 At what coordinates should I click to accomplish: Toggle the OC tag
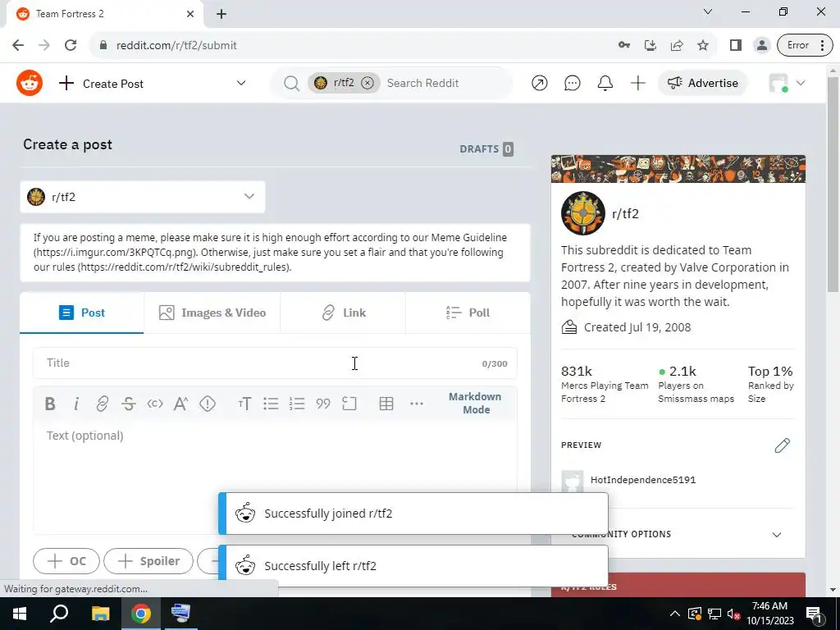(x=66, y=561)
